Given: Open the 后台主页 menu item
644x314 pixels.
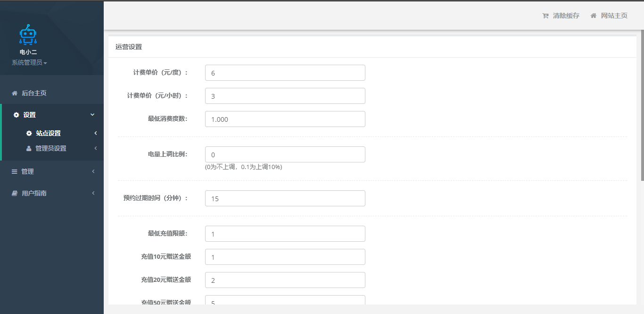Looking at the screenshot, I should tap(34, 93).
